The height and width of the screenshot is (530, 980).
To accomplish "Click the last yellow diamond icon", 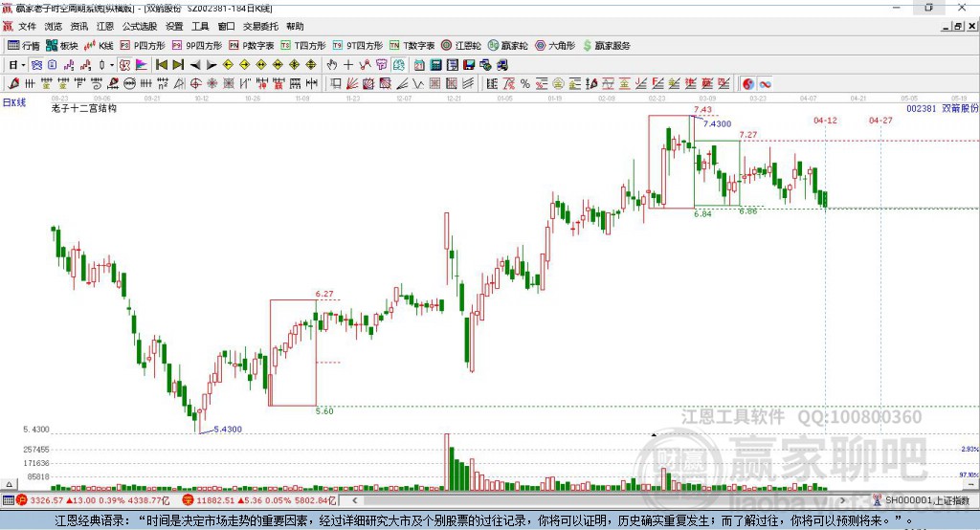I will [x=311, y=65].
